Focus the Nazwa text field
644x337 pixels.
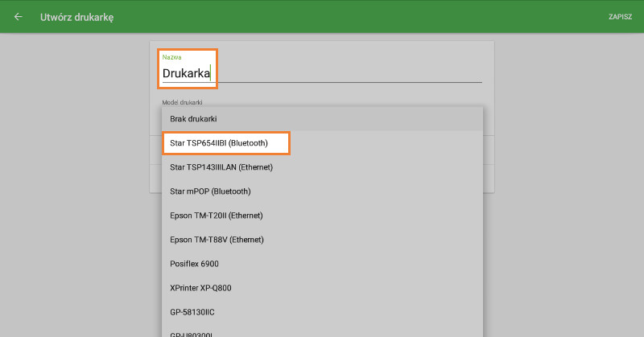(x=322, y=73)
